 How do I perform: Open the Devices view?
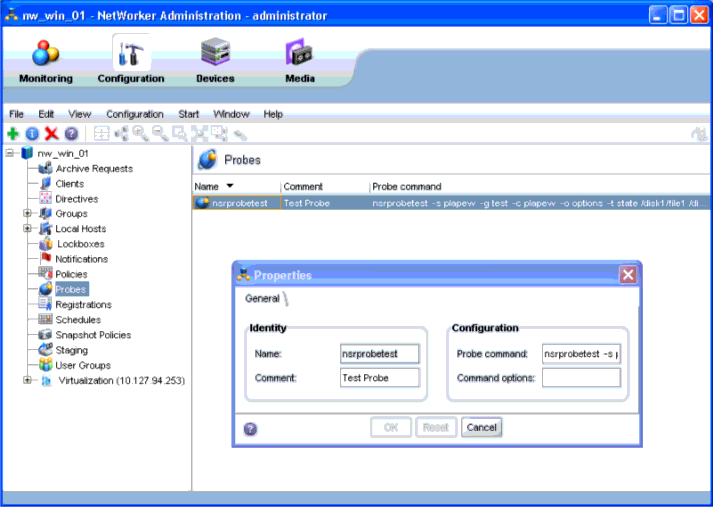(215, 61)
